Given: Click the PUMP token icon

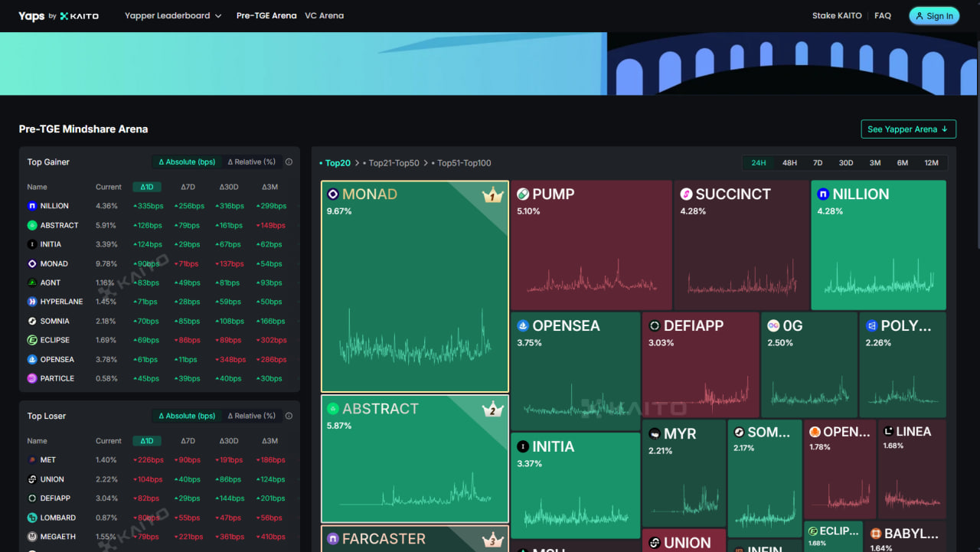Looking at the screenshot, I should coord(524,194).
